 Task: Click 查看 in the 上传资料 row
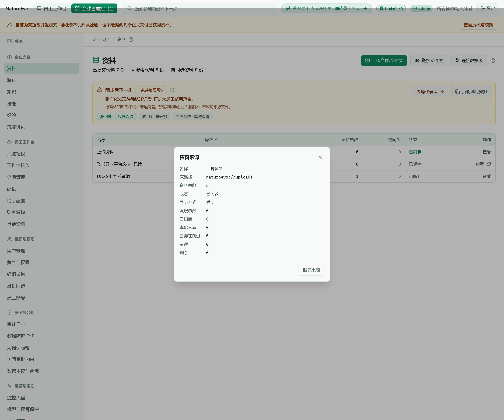coord(486,152)
